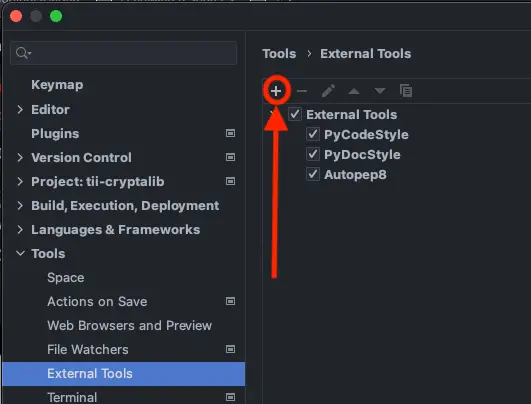Screen dimensions: 531x404
Task: Click project-level icon beside Plugins
Action: click(x=230, y=133)
